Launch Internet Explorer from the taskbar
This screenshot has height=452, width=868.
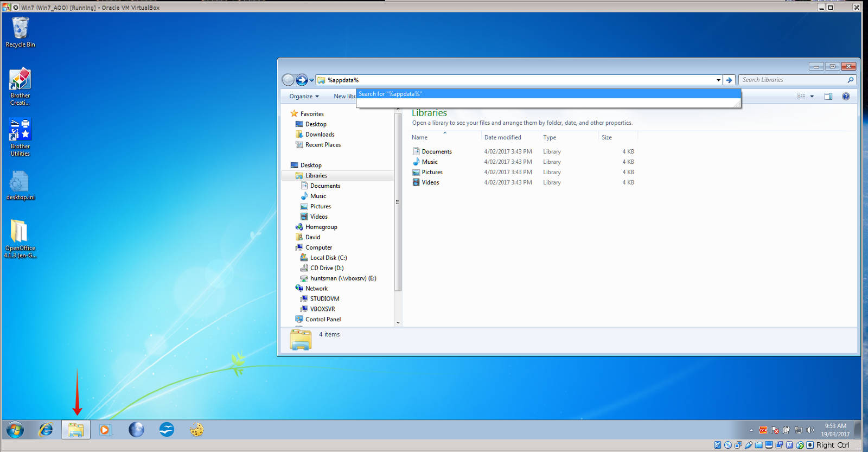point(46,430)
